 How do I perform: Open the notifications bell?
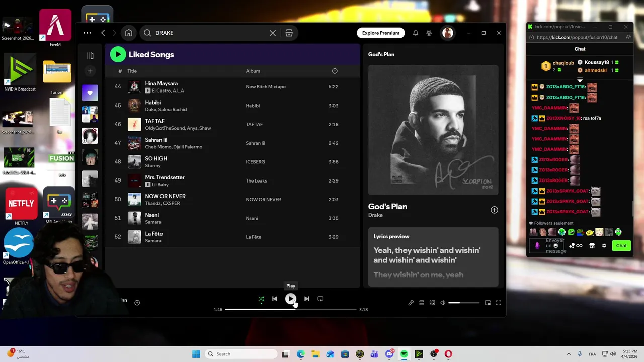click(415, 33)
